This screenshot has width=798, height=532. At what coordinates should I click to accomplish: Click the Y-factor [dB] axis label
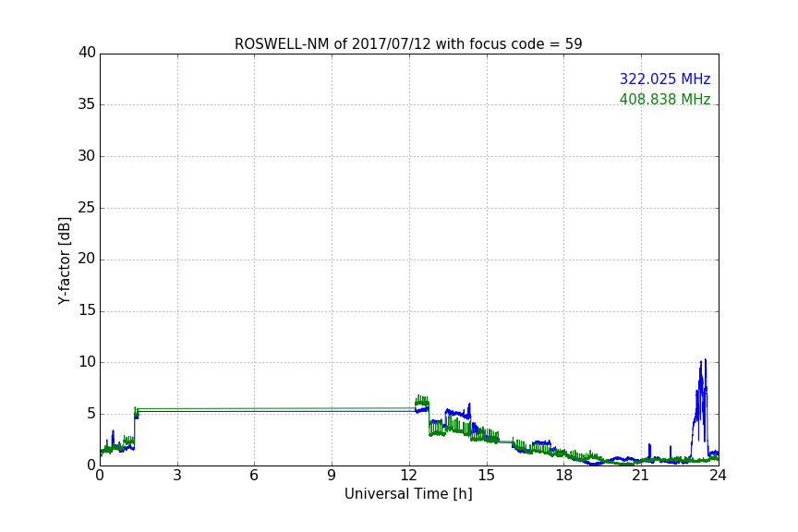tap(65, 260)
